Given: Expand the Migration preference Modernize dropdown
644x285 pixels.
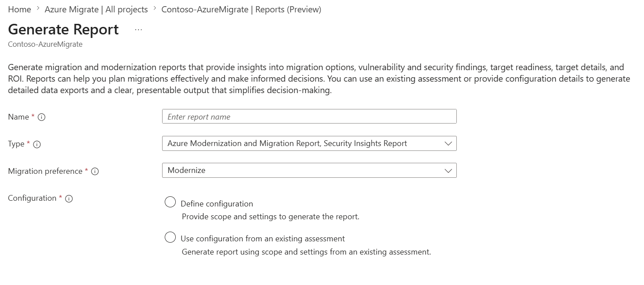Looking at the screenshot, I should [309, 170].
